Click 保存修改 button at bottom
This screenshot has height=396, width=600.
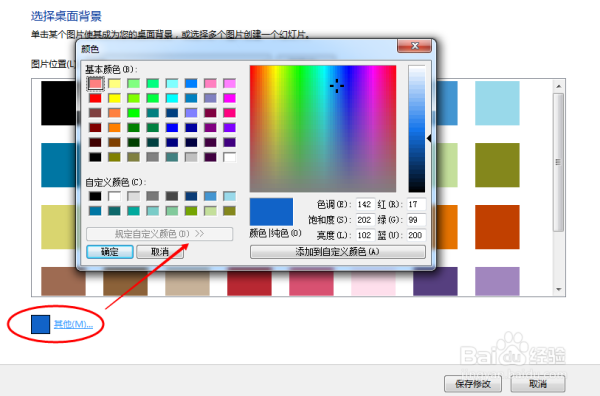(x=473, y=384)
